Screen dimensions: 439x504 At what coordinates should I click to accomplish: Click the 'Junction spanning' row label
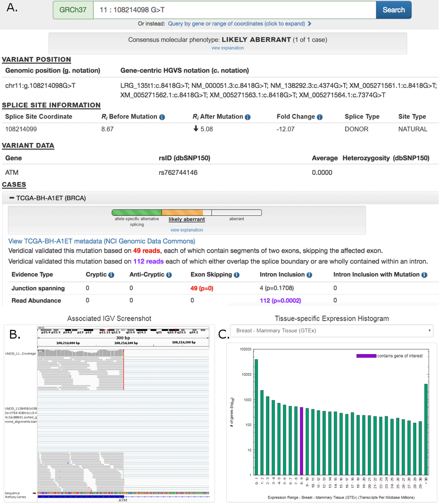pos(38,288)
